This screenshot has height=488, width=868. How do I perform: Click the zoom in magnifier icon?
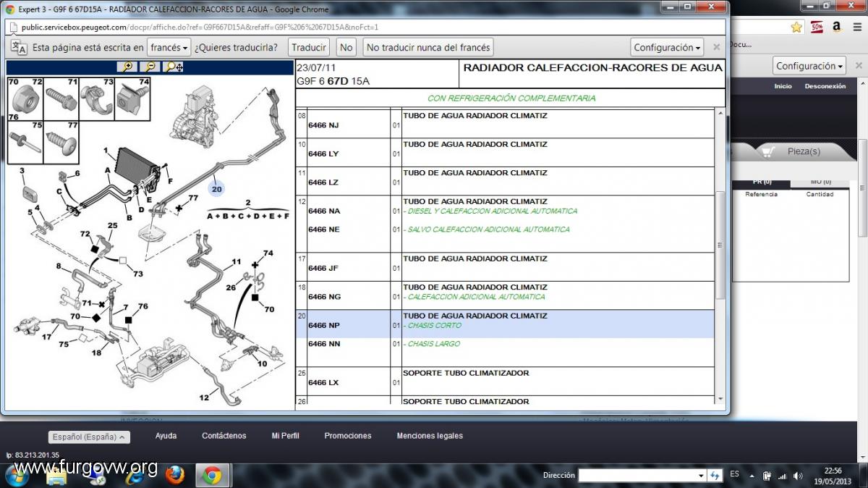(x=128, y=67)
